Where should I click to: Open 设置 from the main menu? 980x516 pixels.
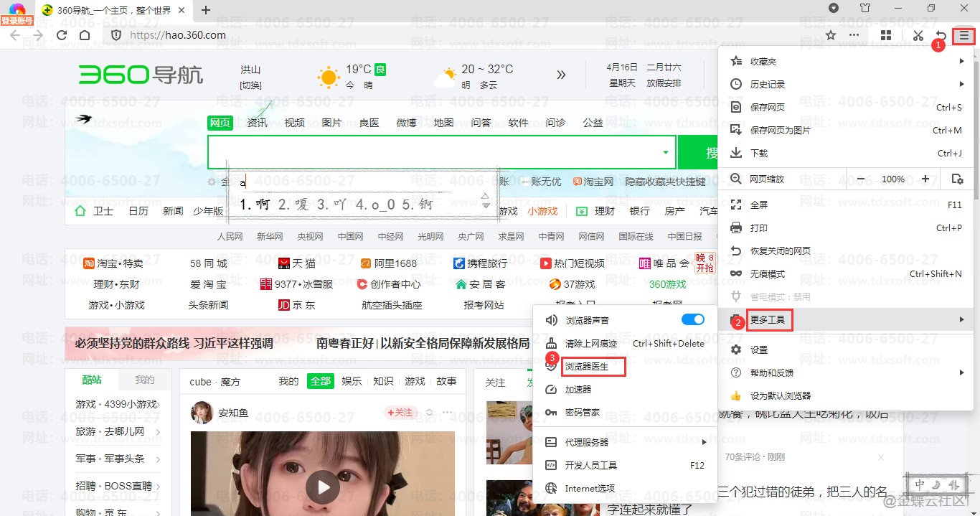(x=759, y=350)
